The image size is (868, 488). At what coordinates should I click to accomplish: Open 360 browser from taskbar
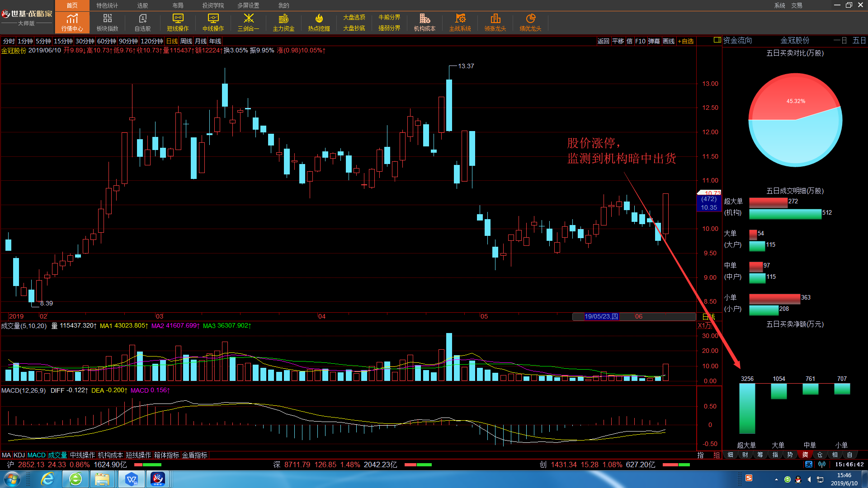point(75,479)
